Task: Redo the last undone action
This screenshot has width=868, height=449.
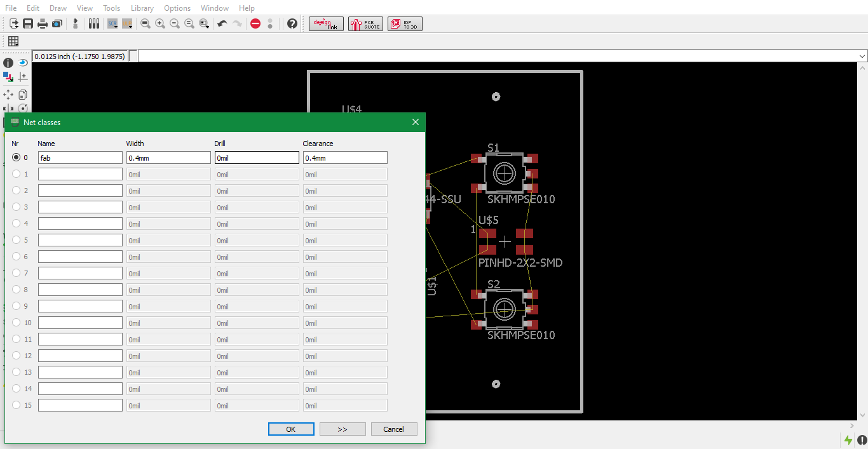Action: click(237, 23)
